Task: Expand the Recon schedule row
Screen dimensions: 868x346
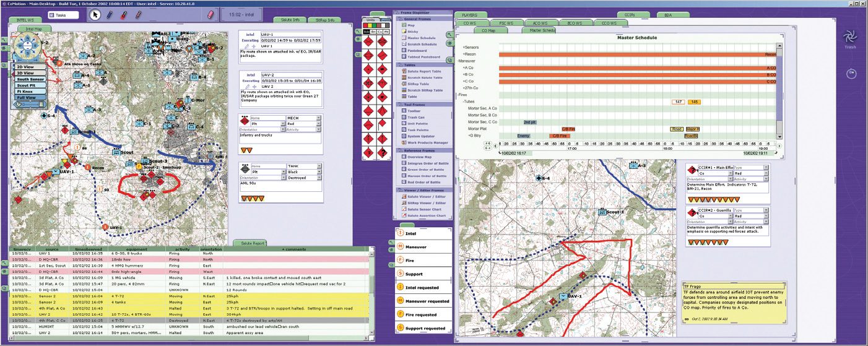Action: tap(465, 54)
